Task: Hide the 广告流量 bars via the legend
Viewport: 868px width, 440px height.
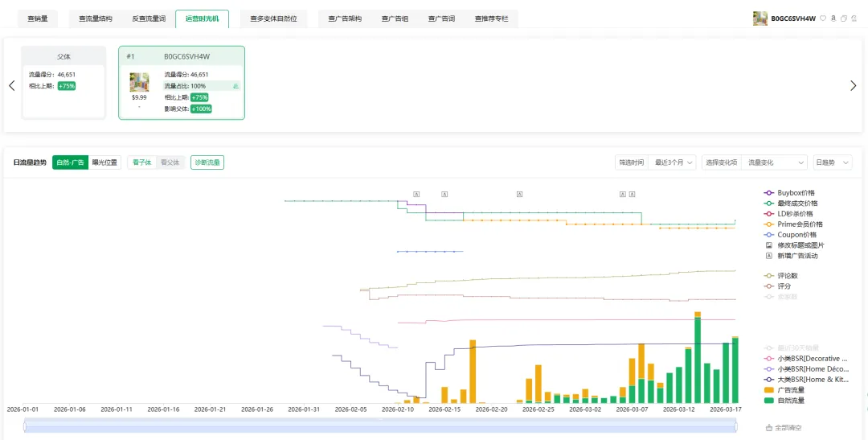Action: 791,389
